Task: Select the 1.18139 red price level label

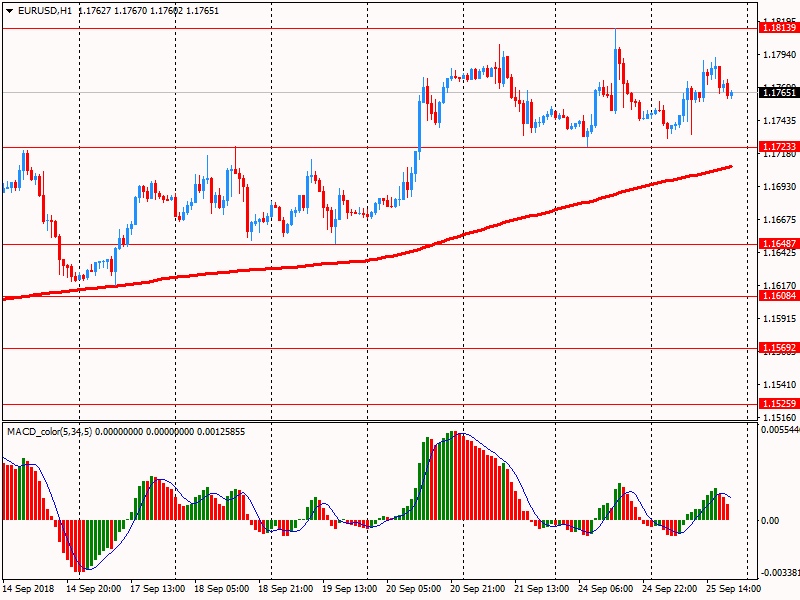Action: (778, 28)
